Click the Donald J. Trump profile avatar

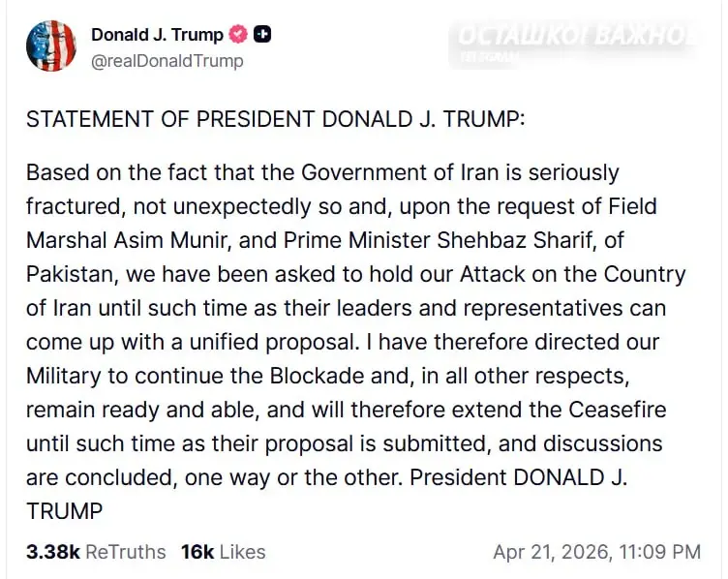[50, 46]
